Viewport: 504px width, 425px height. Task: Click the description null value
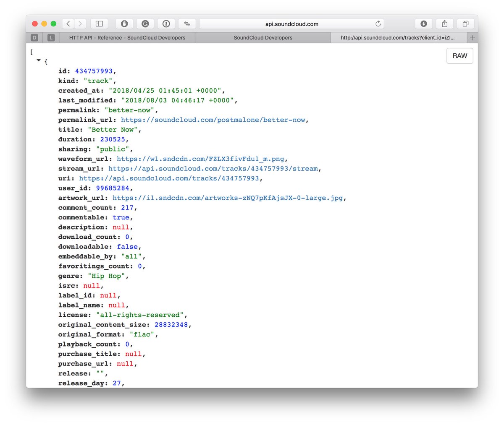[121, 227]
